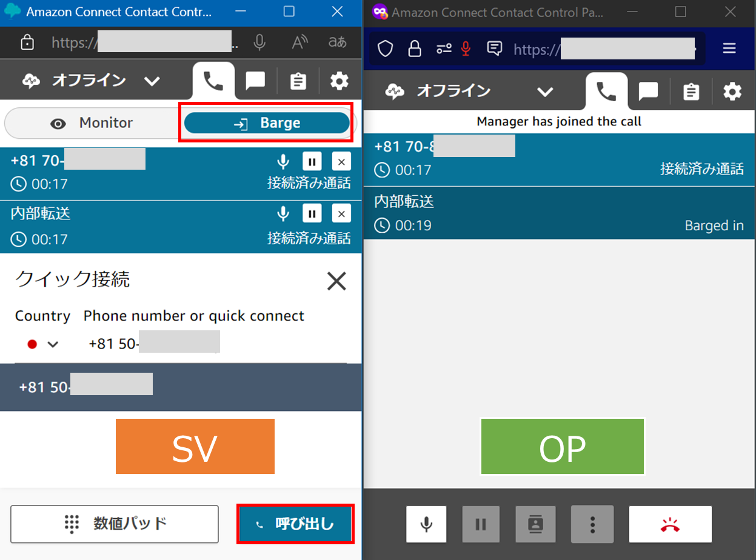
Task: Click the Amazon Connect cloud icon in SV titlebar
Action: point(12,12)
